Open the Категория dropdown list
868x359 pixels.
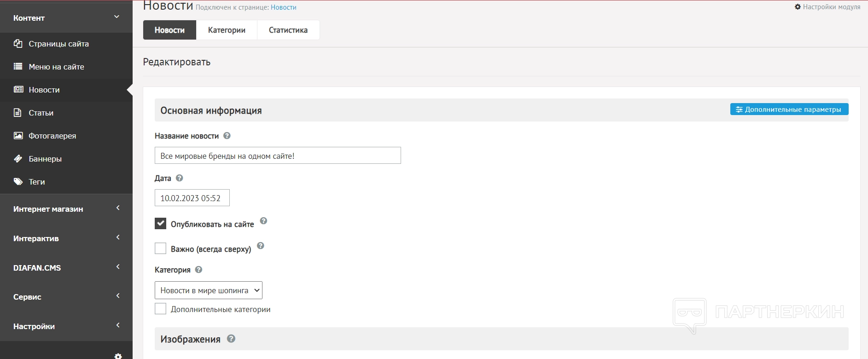coord(209,290)
